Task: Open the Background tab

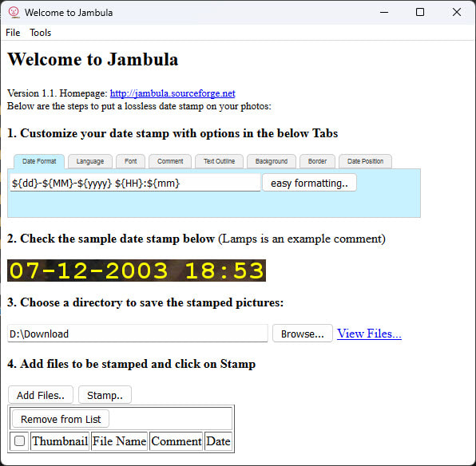Action: [272, 161]
